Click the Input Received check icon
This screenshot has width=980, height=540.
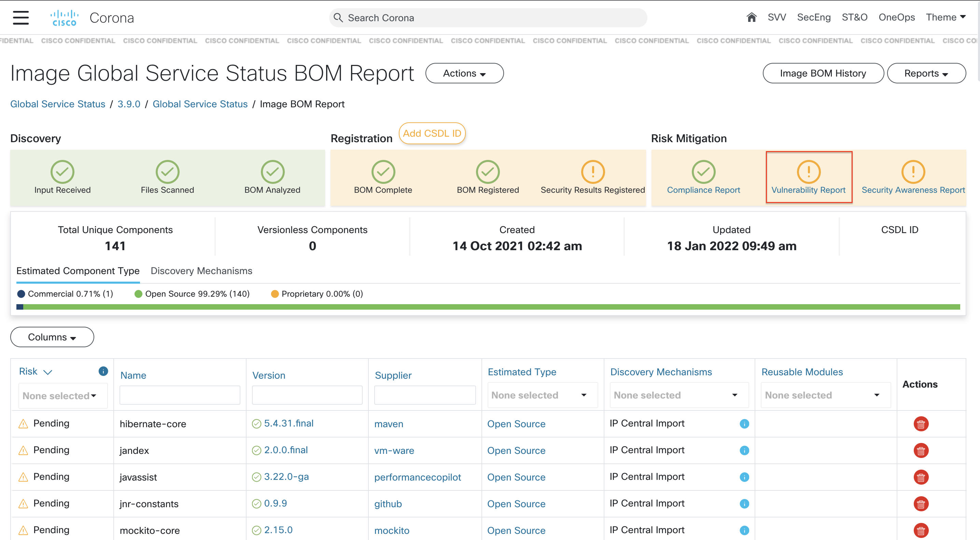click(x=62, y=172)
